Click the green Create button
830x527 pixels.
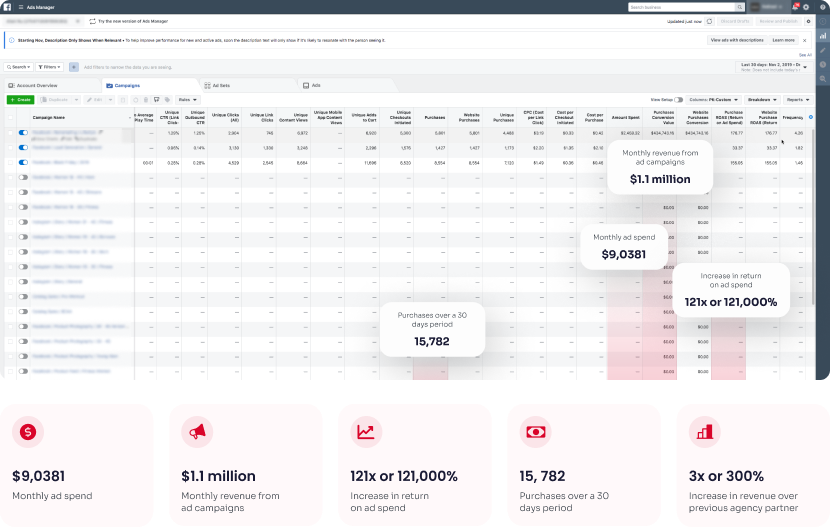19,100
